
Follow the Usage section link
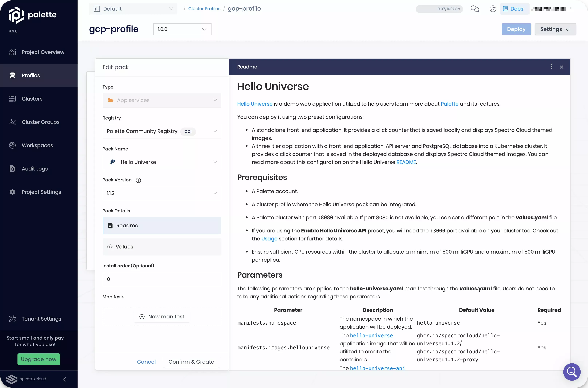[x=269, y=239]
